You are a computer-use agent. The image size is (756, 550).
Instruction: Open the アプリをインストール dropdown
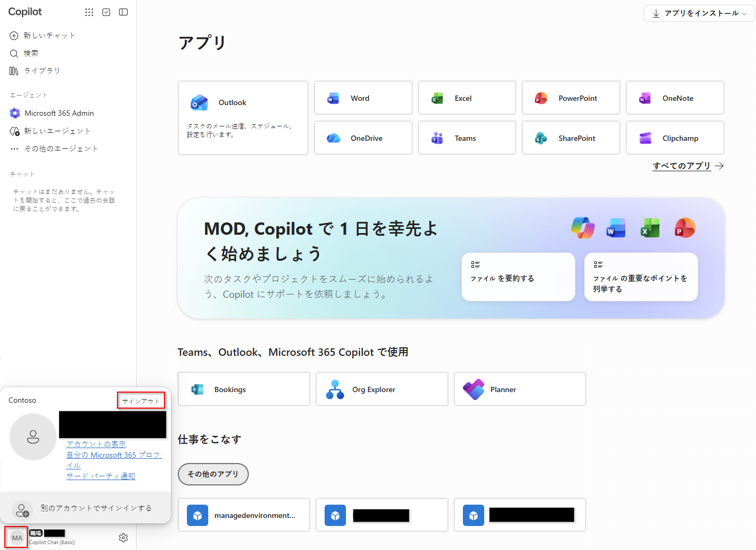pyautogui.click(x=699, y=13)
